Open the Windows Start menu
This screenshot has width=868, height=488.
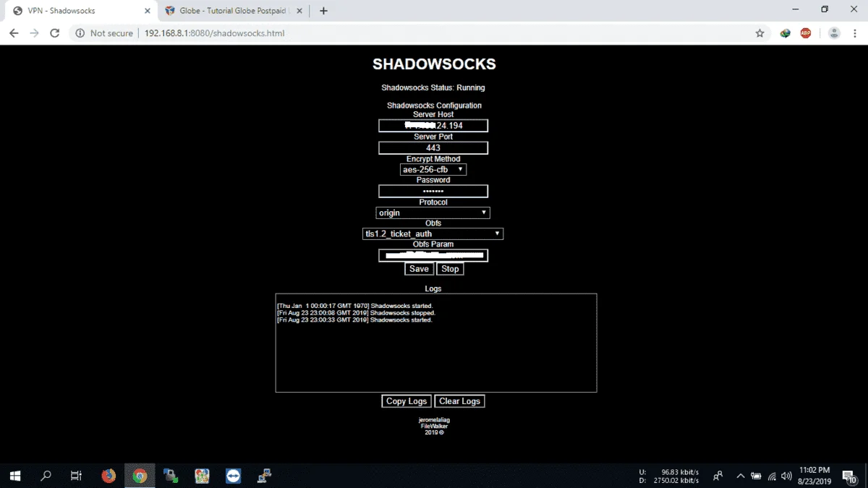(15, 476)
